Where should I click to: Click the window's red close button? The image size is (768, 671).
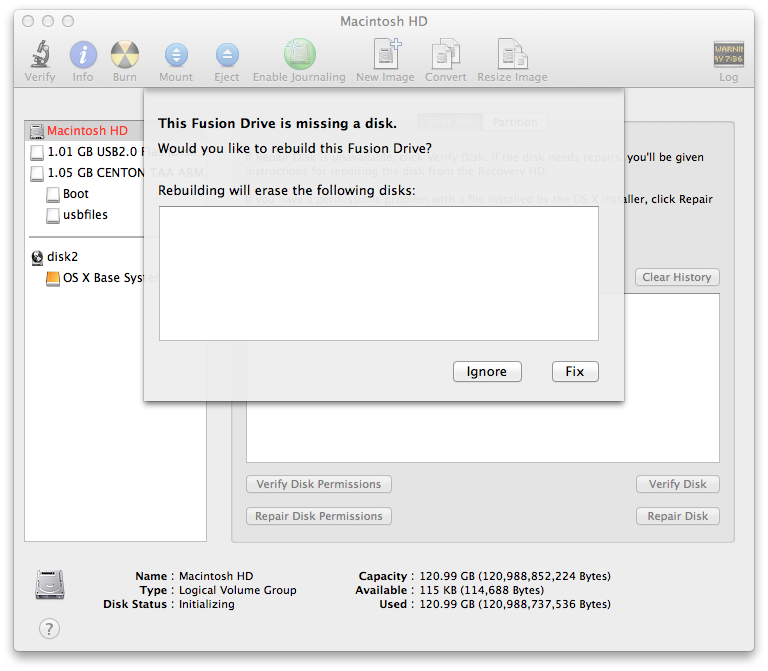coord(28,21)
